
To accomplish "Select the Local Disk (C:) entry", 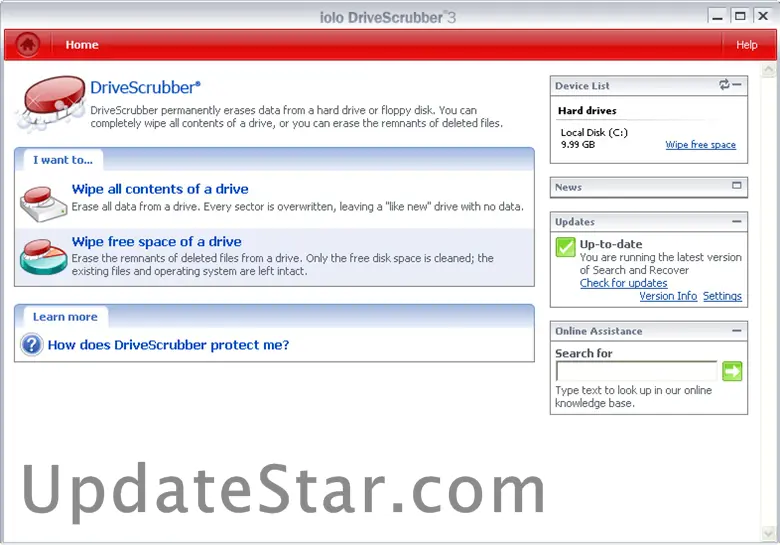I will point(594,132).
